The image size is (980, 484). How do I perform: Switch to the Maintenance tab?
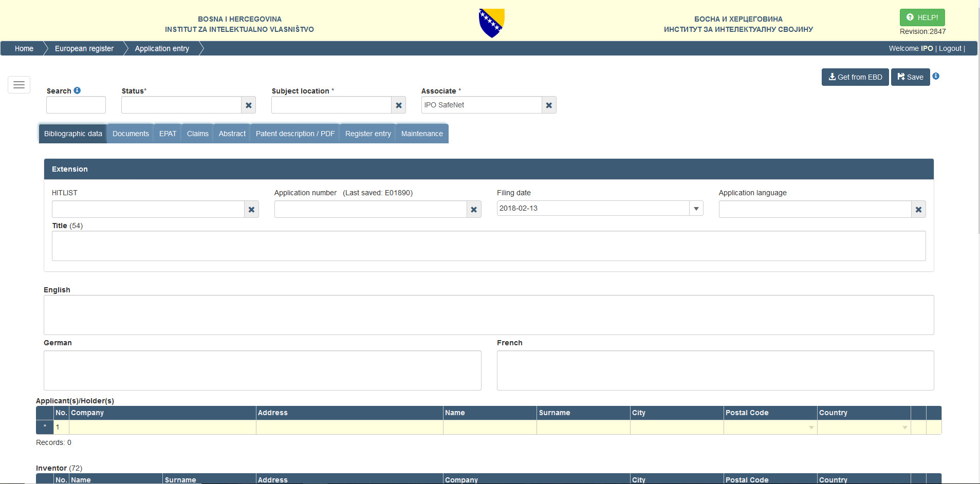point(422,134)
